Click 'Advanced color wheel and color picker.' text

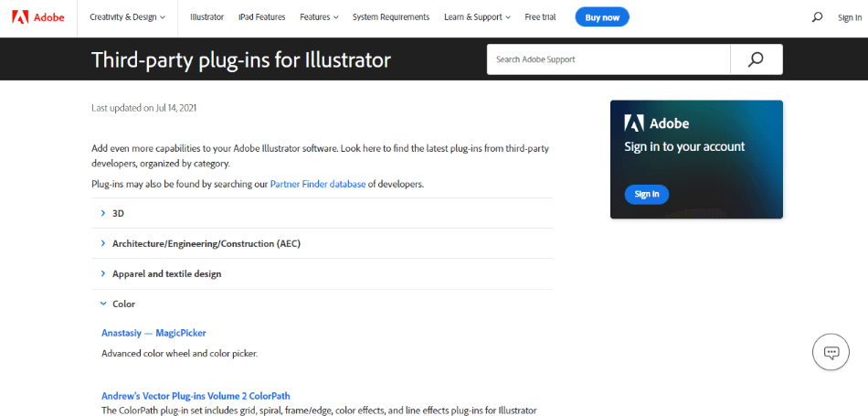point(180,353)
